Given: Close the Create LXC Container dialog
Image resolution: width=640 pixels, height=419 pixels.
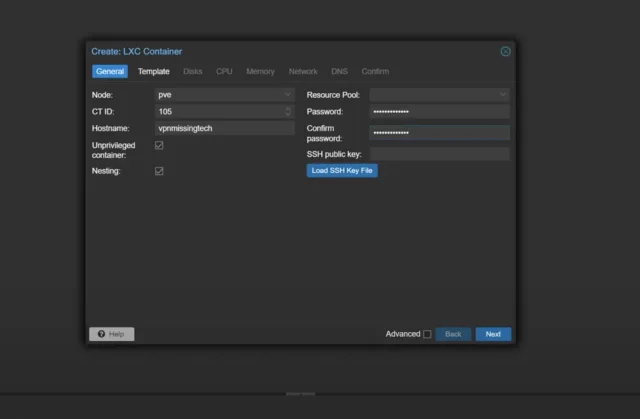Looking at the screenshot, I should (505, 51).
